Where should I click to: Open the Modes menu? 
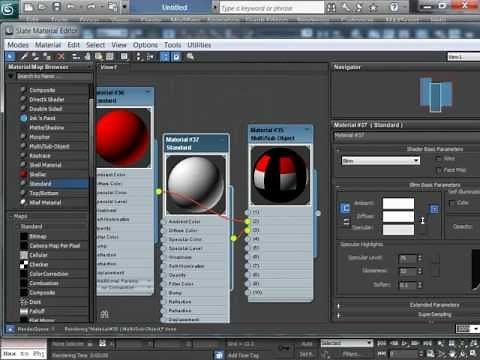[x=18, y=45]
